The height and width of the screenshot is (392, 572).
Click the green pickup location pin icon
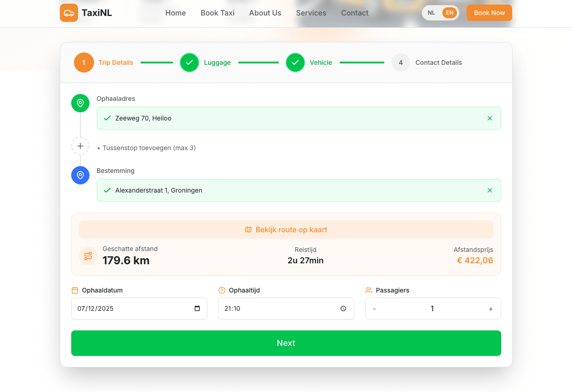[x=80, y=103]
